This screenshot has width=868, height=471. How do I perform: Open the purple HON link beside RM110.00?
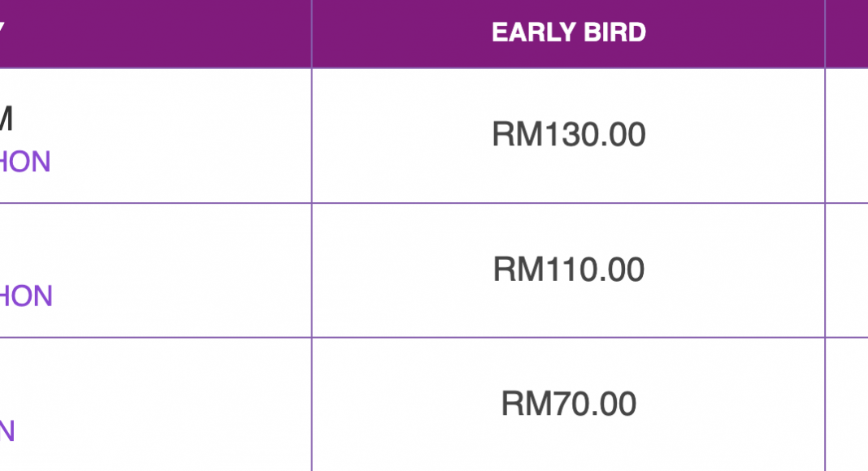[26, 296]
